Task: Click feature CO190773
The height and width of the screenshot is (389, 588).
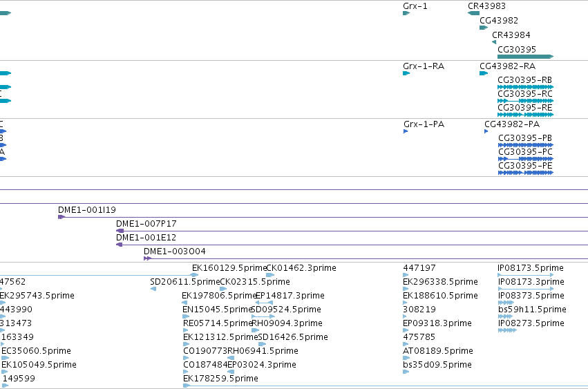Action: coord(186,358)
